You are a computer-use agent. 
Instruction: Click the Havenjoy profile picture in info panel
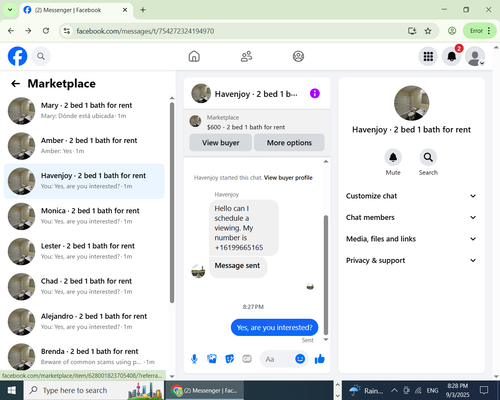(x=412, y=103)
